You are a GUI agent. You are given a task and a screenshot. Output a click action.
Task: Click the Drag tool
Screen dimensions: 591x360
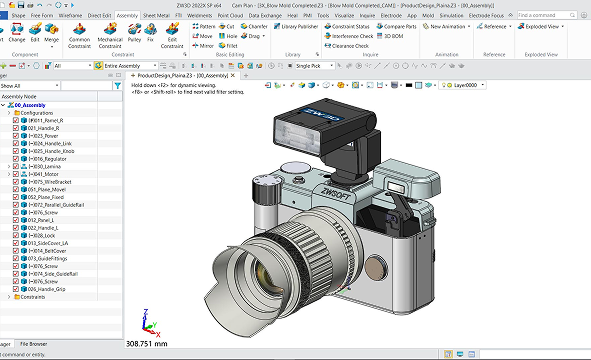(x=253, y=36)
